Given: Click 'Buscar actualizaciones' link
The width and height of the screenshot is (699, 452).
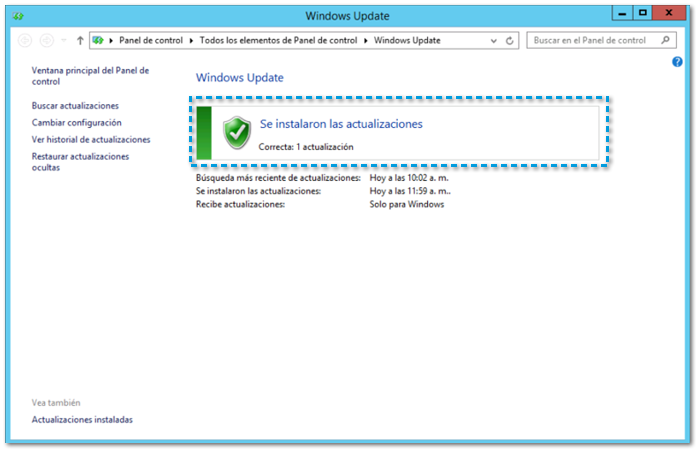Looking at the screenshot, I should click(75, 106).
